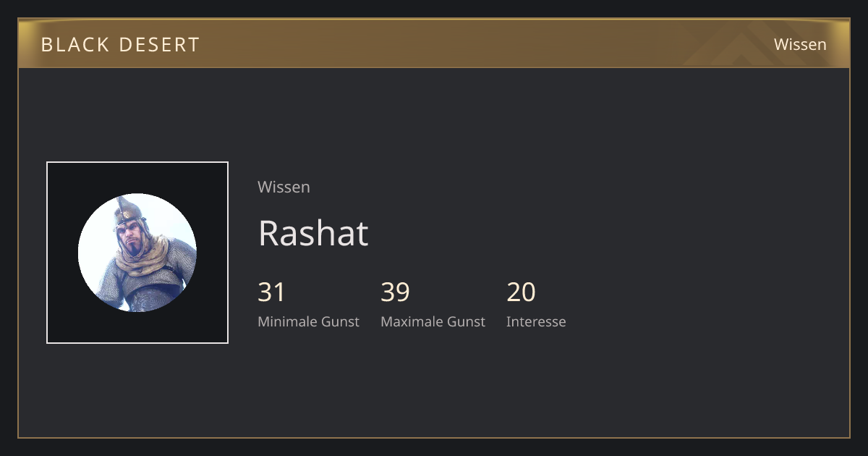
Task: Click Rashat's face in the circular avatar
Action: point(132,237)
